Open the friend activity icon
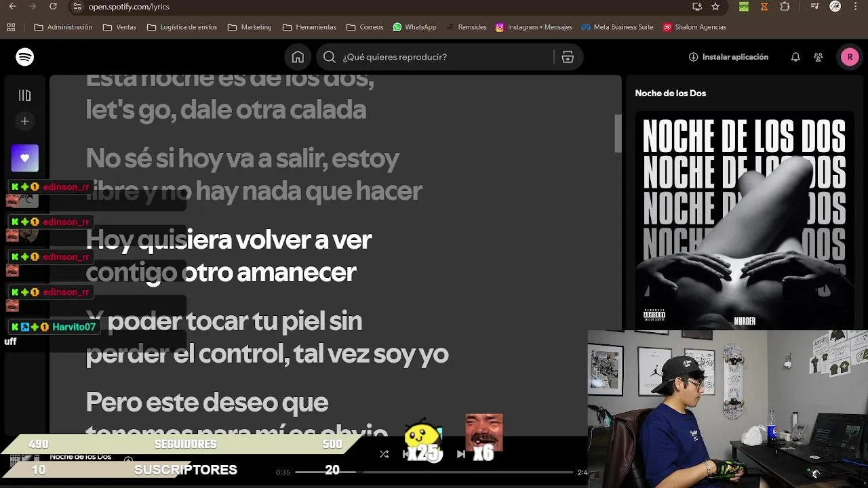 [x=818, y=57]
